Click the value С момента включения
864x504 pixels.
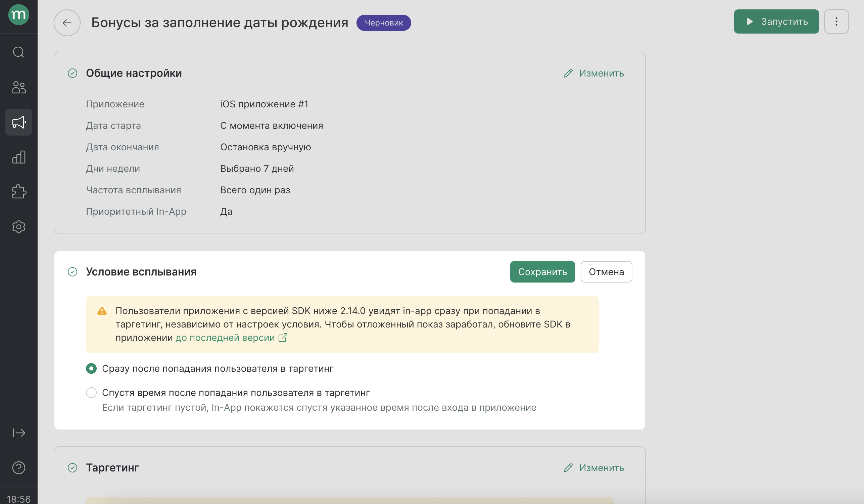pyautogui.click(x=272, y=125)
